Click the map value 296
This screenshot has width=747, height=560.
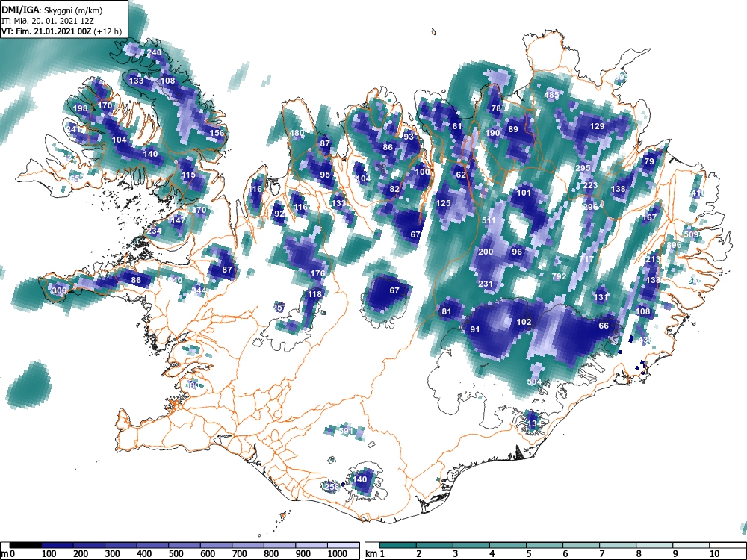coord(590,207)
